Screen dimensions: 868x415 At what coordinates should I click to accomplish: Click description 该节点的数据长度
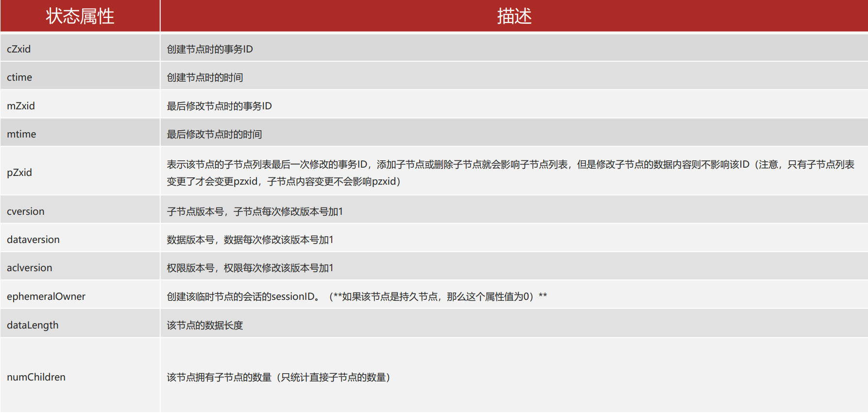(x=205, y=325)
